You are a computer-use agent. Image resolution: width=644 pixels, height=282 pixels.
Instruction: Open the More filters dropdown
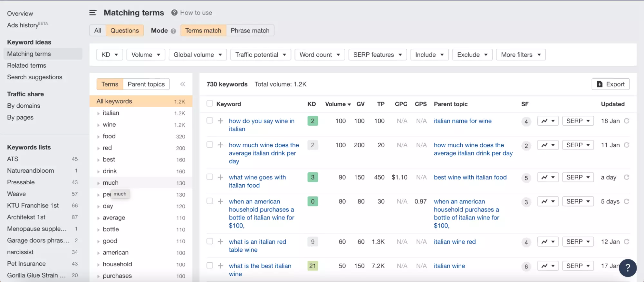click(521, 55)
